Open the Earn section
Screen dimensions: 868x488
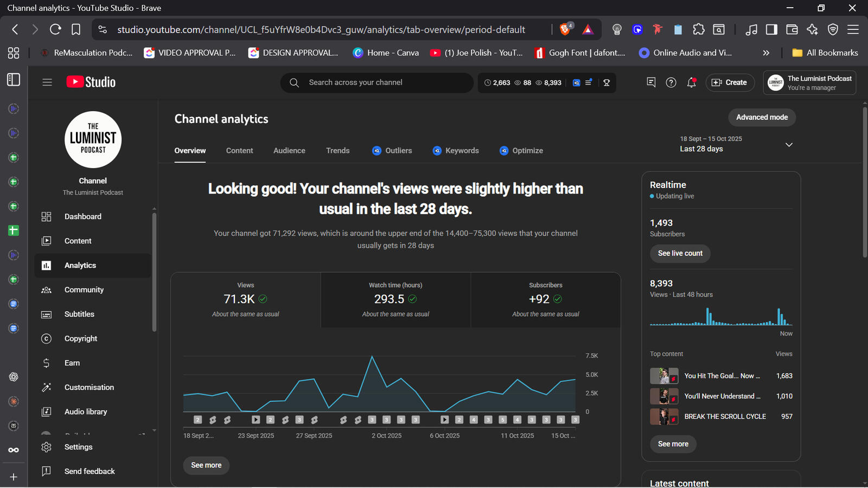[93, 363]
